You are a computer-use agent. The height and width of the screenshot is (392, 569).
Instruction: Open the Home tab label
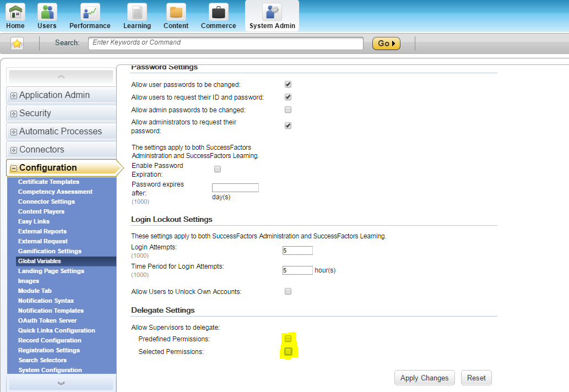pos(15,26)
